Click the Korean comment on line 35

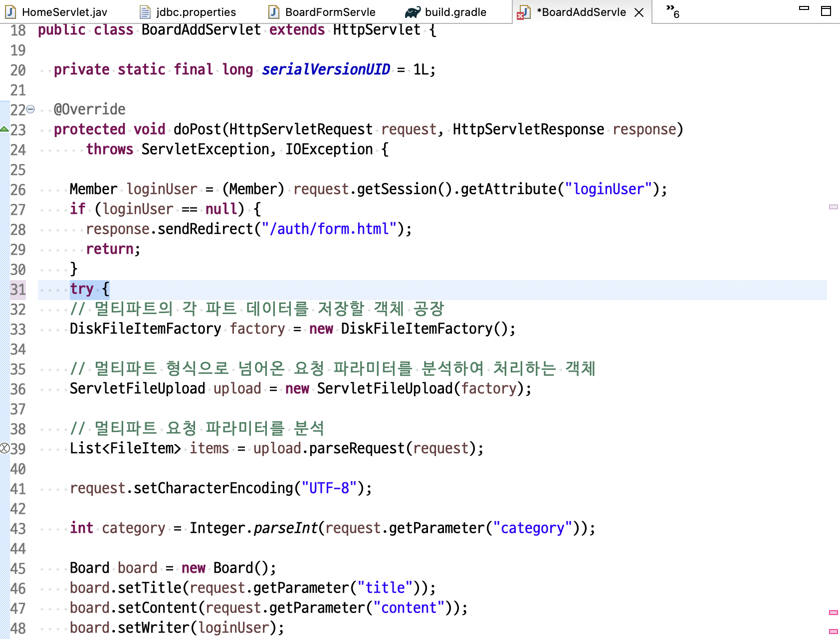[333, 368]
